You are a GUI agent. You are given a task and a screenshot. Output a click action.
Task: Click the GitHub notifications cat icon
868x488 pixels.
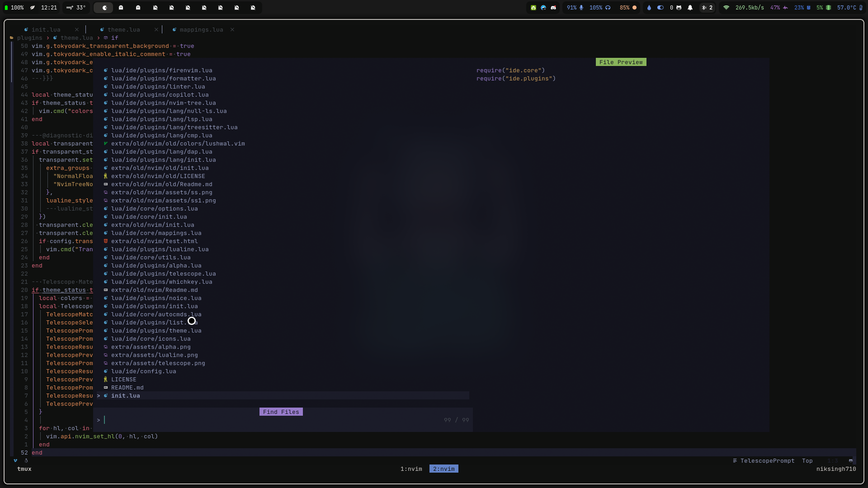pyautogui.click(x=679, y=8)
